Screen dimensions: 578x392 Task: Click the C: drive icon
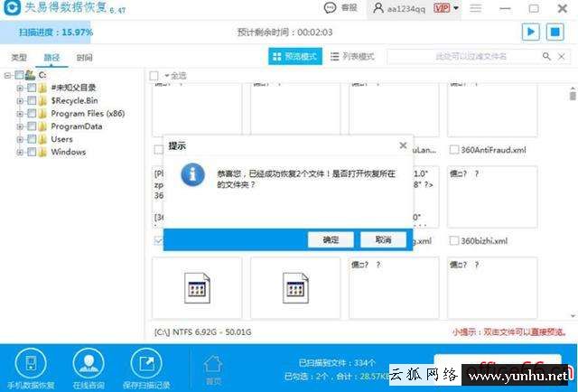[x=30, y=75]
